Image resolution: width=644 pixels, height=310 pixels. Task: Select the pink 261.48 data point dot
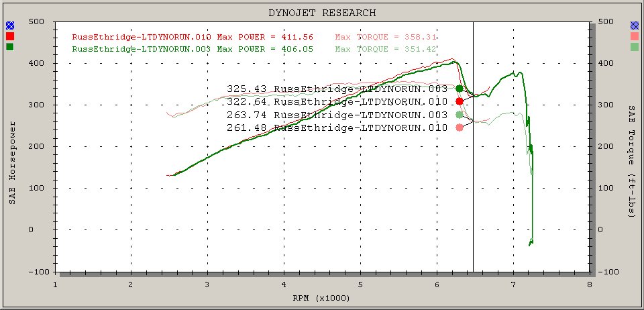(460, 127)
